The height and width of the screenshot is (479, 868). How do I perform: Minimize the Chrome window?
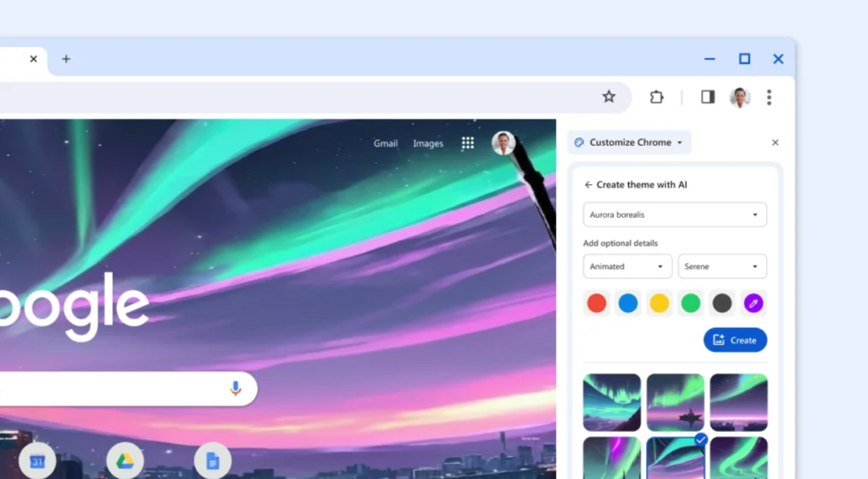pyautogui.click(x=709, y=58)
